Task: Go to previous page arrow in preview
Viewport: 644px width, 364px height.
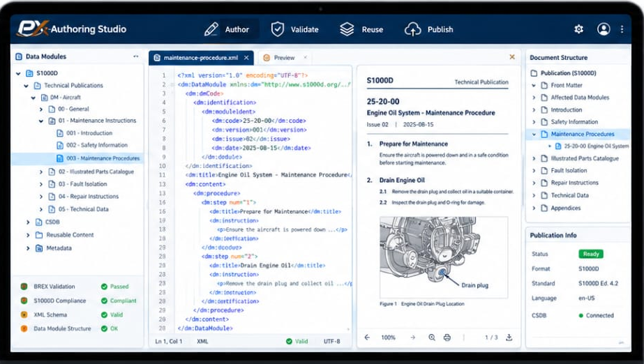Action: coord(367,338)
